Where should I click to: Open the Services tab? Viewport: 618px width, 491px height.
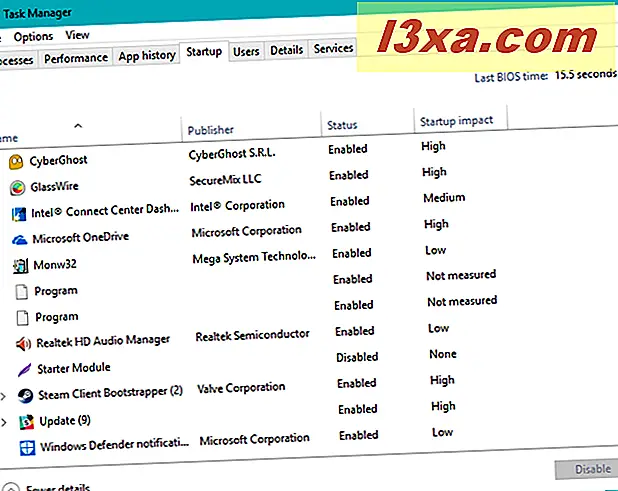coord(333,48)
